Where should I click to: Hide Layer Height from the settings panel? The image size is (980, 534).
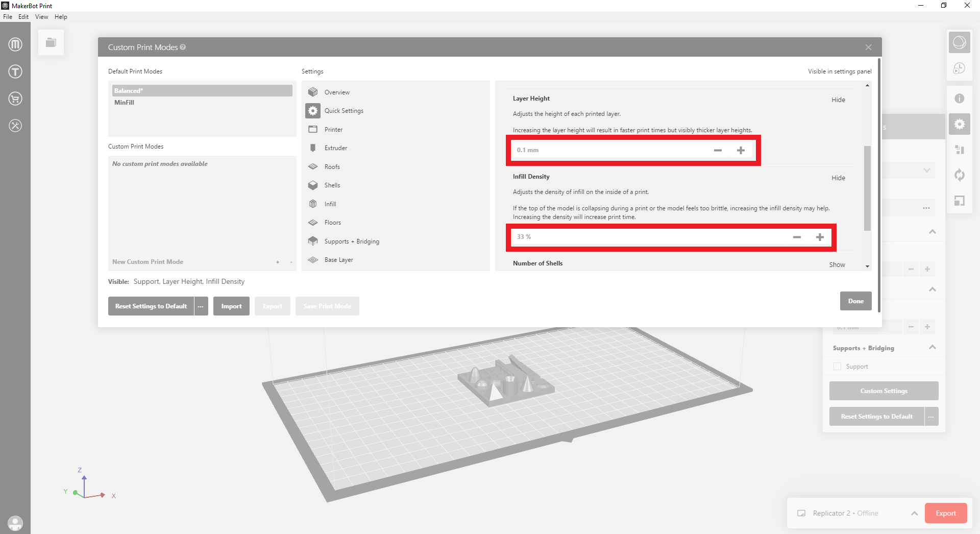pyautogui.click(x=838, y=100)
